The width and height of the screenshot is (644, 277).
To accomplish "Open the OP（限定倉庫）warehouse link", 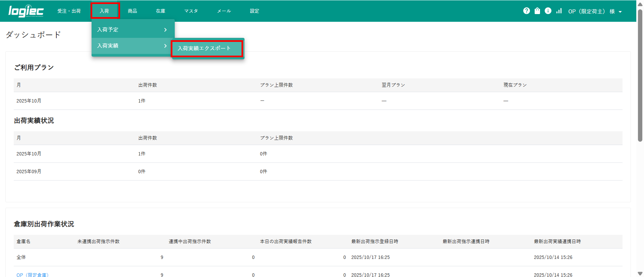I will (x=33, y=275).
